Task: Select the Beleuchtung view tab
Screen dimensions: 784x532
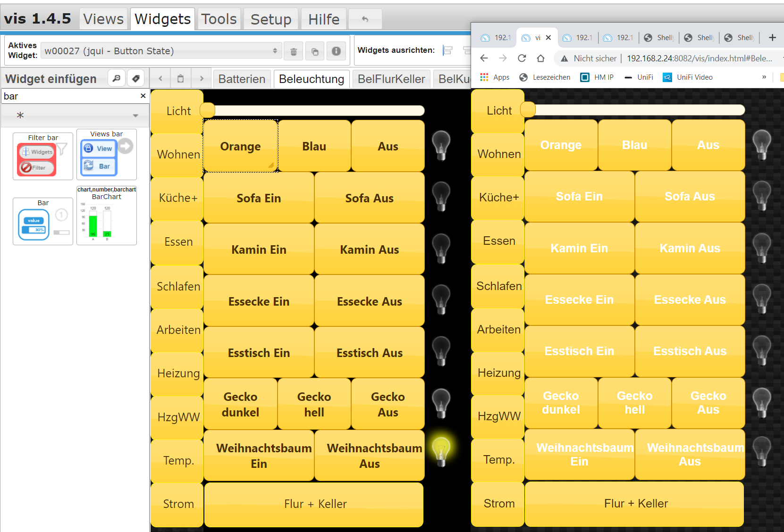Action: [312, 79]
